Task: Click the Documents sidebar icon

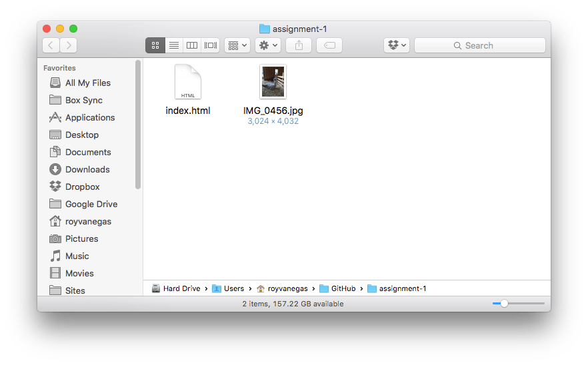Action: coord(55,152)
